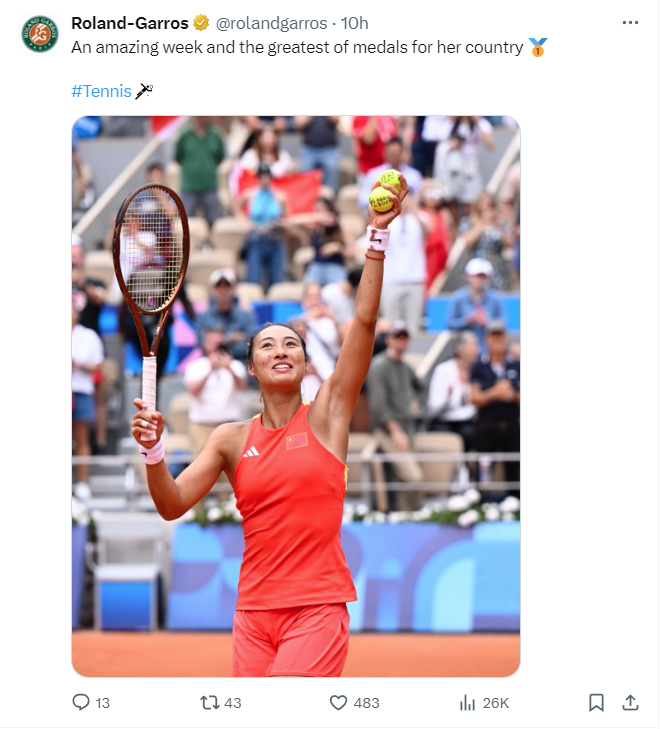
Task: Bookmark this post
Action: coord(596,702)
